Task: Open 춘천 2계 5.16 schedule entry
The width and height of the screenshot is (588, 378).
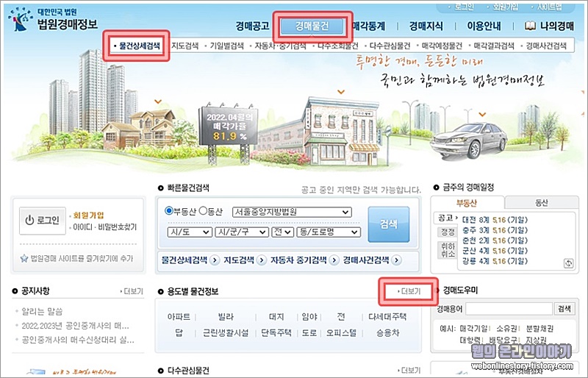Action: coord(495,240)
